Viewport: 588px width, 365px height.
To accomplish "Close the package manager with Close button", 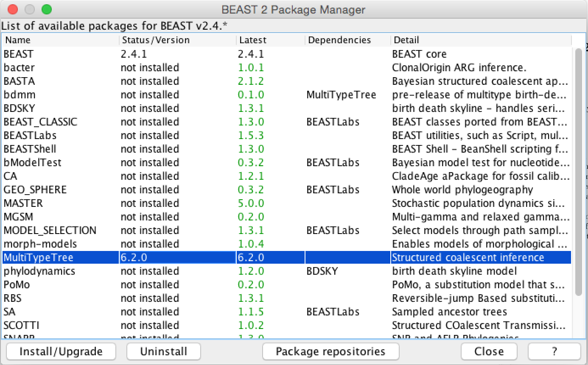I will point(489,351).
